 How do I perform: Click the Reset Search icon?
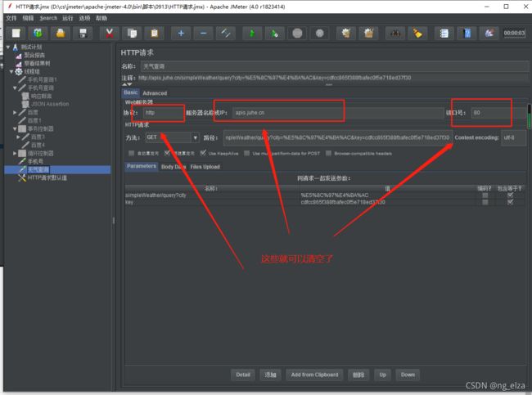pos(417,34)
